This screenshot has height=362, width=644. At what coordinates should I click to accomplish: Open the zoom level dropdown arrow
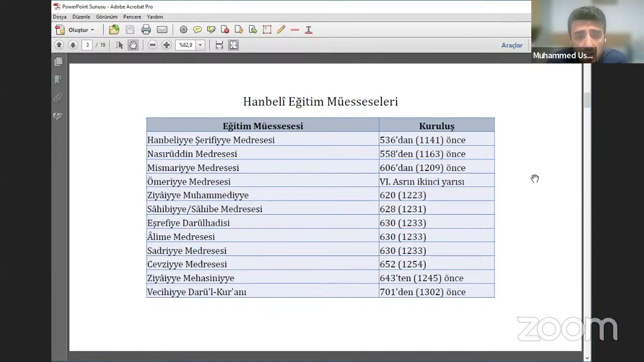point(200,45)
